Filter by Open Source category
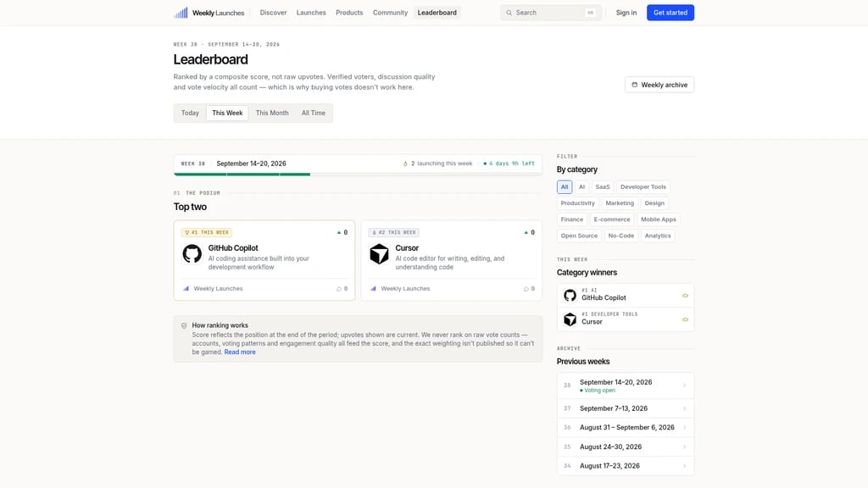Viewport: 868px width, 488px height. tap(579, 236)
